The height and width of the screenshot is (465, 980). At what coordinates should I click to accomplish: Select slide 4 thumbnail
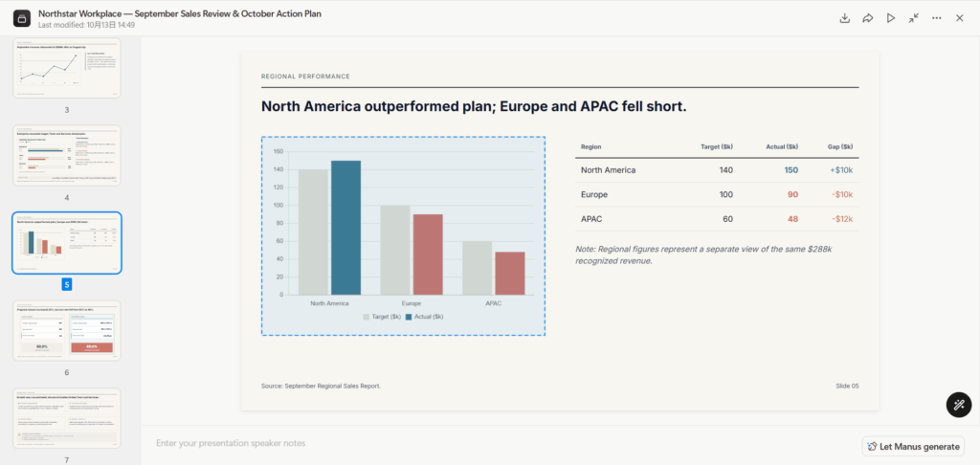pos(67,155)
